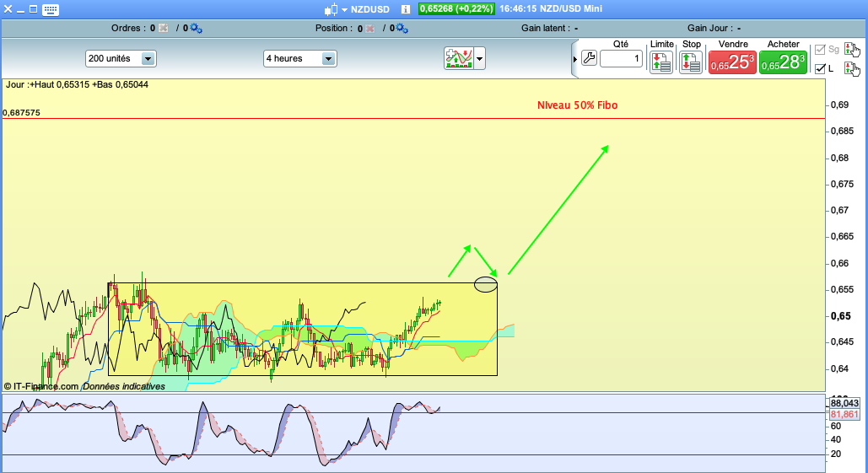
Task: Open the 4 heures timeframe dropdown
Action: tap(328, 59)
